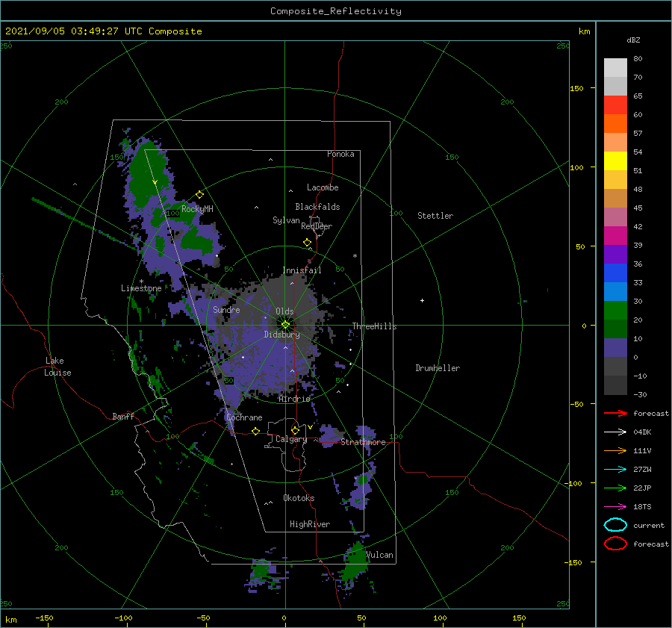Click the Sylvan label
672x628 pixels.
(x=286, y=220)
